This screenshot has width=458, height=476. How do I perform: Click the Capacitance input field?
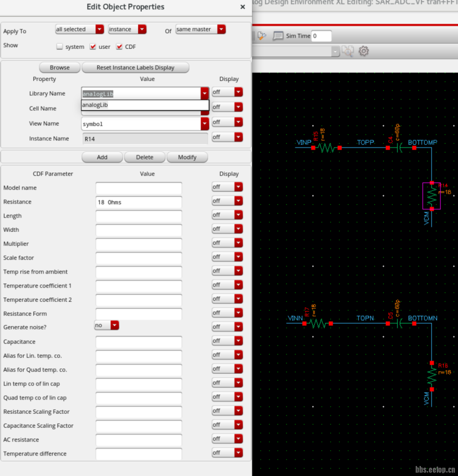point(139,342)
